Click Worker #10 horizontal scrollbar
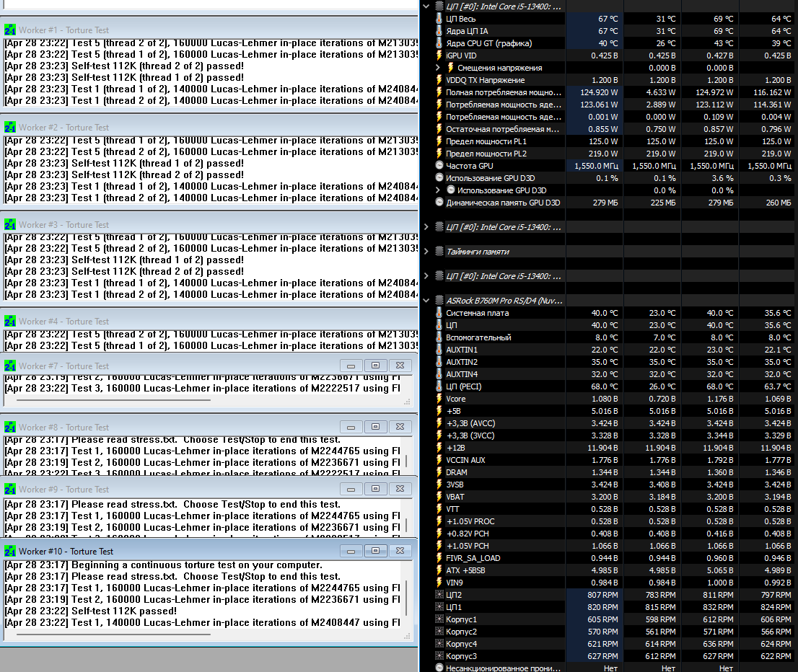Image resolution: width=798 pixels, height=672 pixels. (113, 635)
